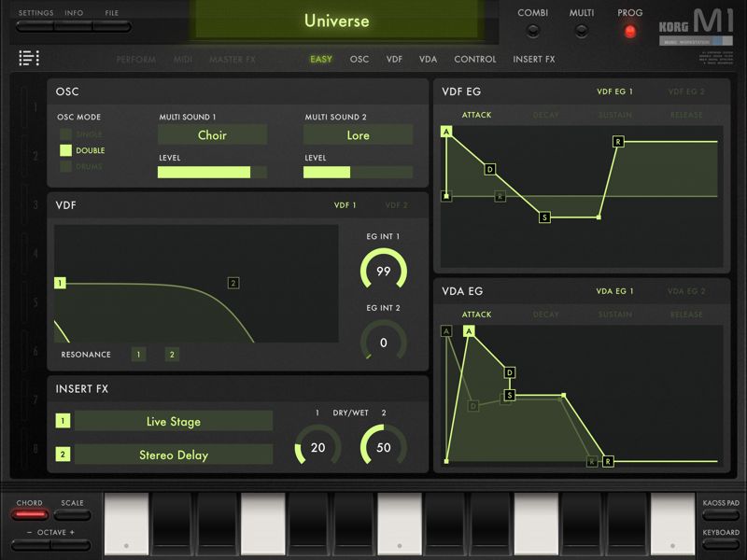The width and height of the screenshot is (747, 560).
Task: Select the VDA EG 1 tab
Action: pos(614,291)
